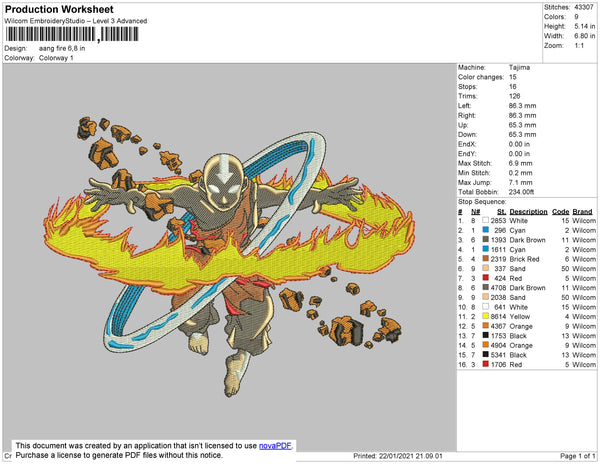Image resolution: width=600 pixels, height=464 pixels.
Task: Click the Dark Brown 1393 color swatch
Action: click(x=486, y=240)
